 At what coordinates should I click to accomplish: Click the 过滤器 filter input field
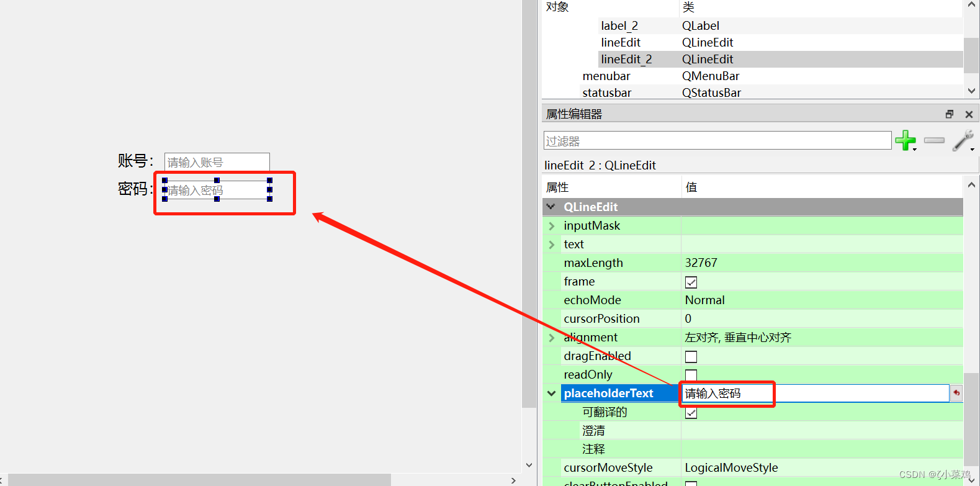[x=717, y=140]
